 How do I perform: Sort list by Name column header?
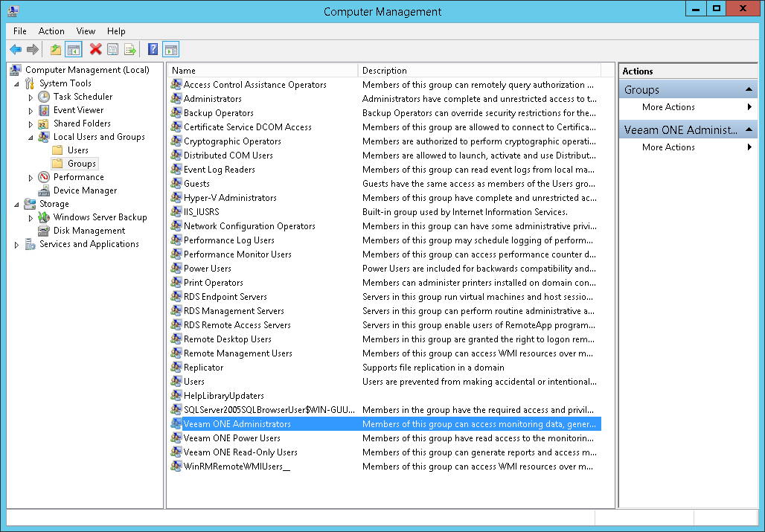click(x=263, y=71)
